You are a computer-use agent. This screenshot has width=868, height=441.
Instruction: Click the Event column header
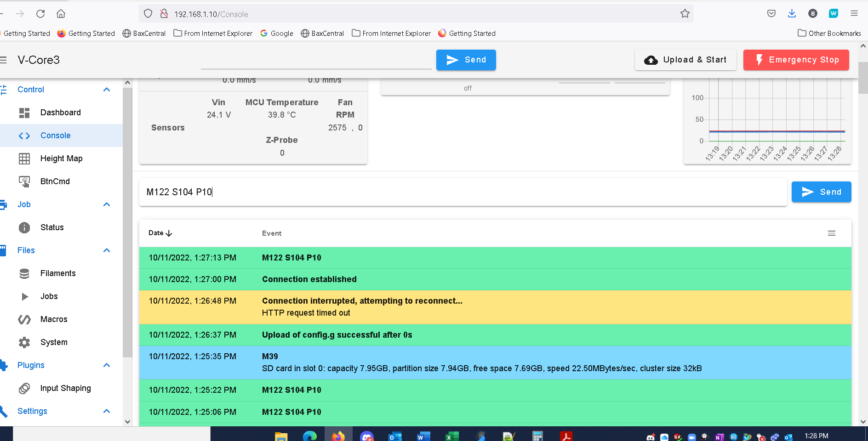point(272,233)
